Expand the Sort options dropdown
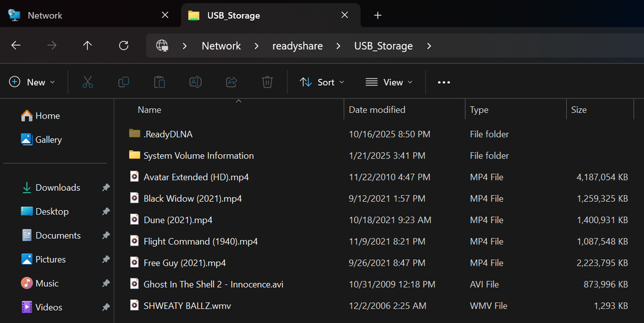The image size is (644, 323). click(x=322, y=82)
